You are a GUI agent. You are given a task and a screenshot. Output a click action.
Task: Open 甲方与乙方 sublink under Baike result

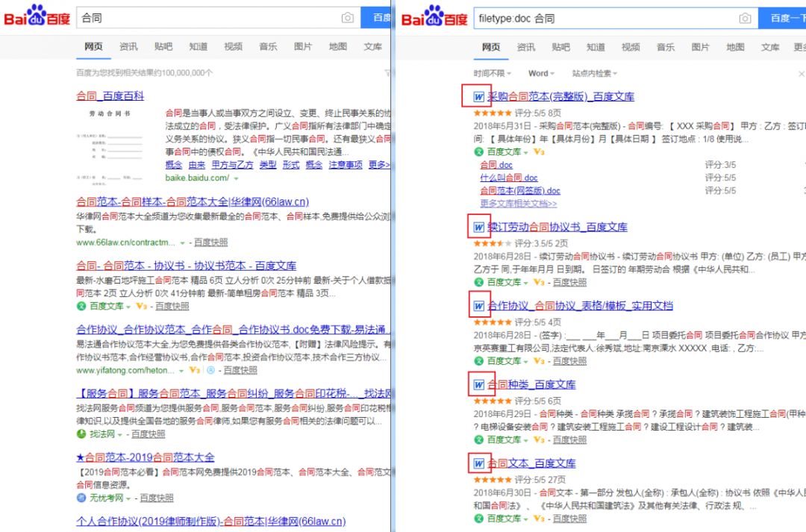point(232,165)
